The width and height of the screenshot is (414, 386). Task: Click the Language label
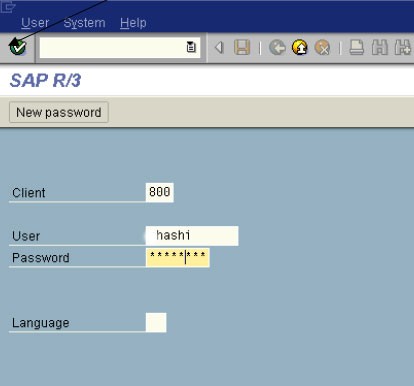pyautogui.click(x=41, y=323)
